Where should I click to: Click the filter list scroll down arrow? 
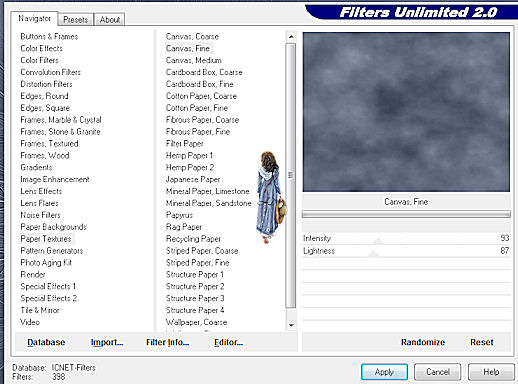click(291, 325)
